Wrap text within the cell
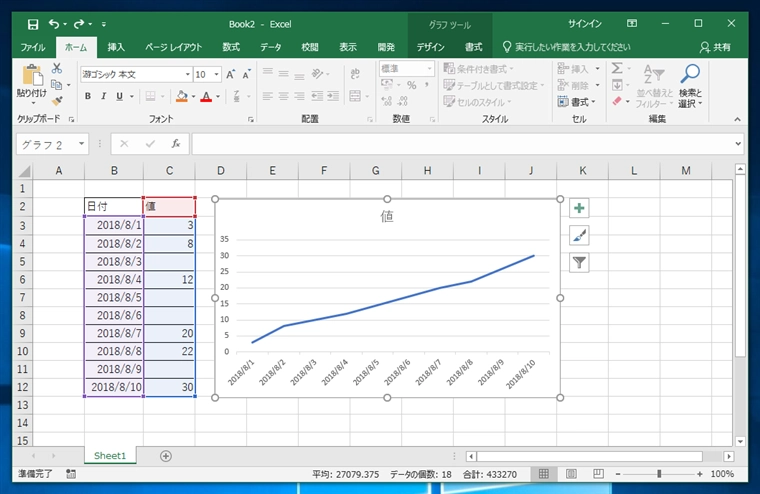 point(355,74)
